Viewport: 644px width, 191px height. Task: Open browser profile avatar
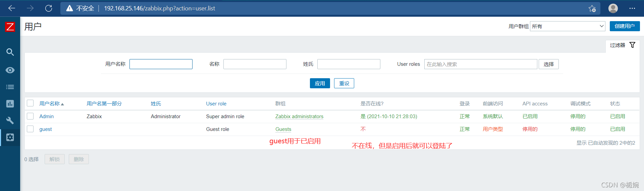[x=613, y=8]
